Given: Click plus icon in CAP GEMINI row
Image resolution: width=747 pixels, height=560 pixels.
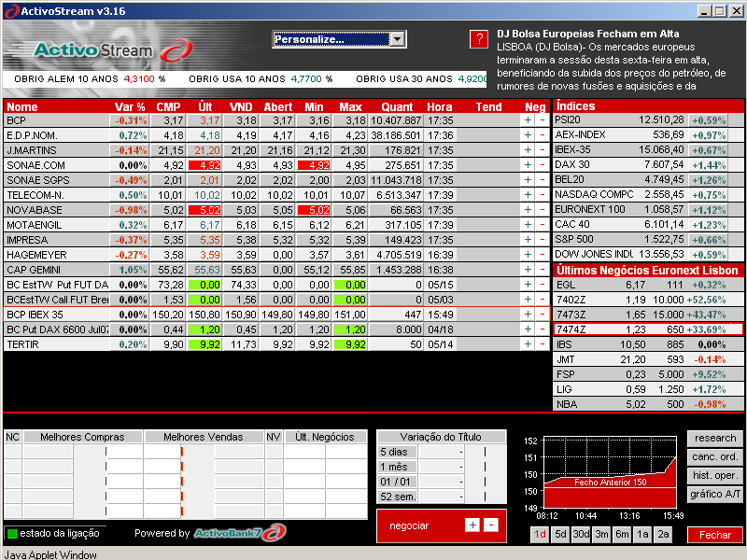Looking at the screenshot, I should coord(528,270).
